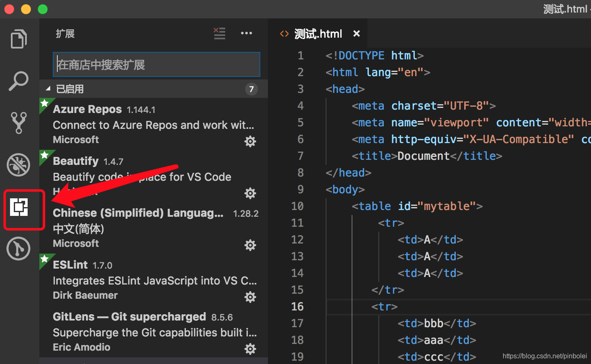Manage Chinese Language pack gear
591x364 pixels.
click(250, 245)
